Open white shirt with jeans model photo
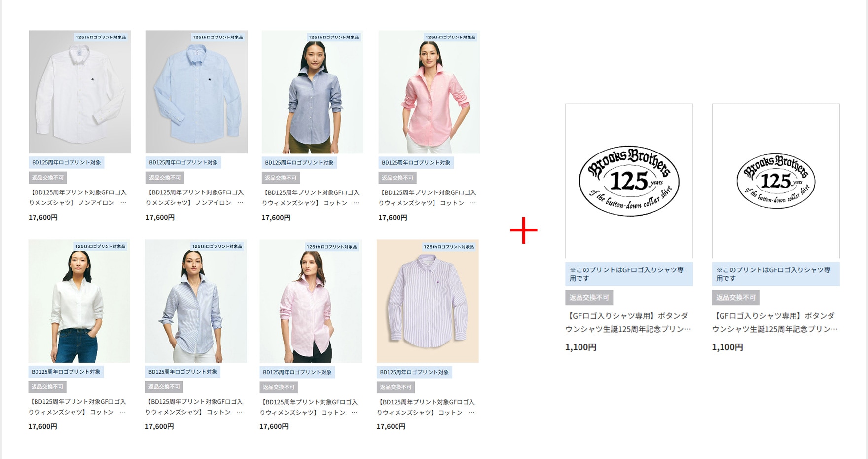Screen dimensions: 868x459 point(79,301)
